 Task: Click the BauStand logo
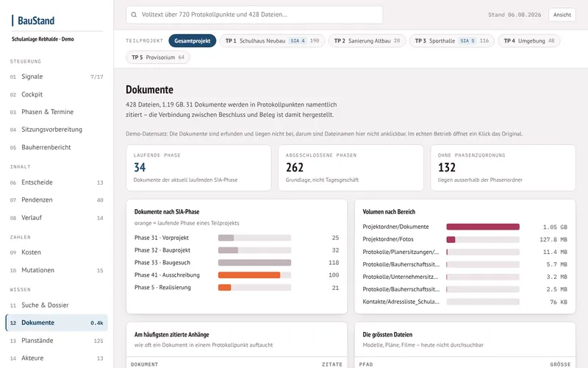point(33,21)
